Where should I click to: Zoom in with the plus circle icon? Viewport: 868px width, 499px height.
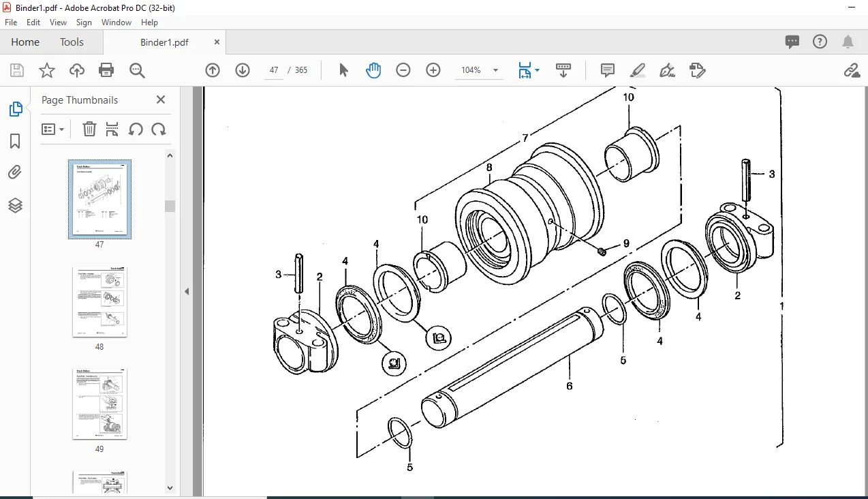click(x=433, y=70)
